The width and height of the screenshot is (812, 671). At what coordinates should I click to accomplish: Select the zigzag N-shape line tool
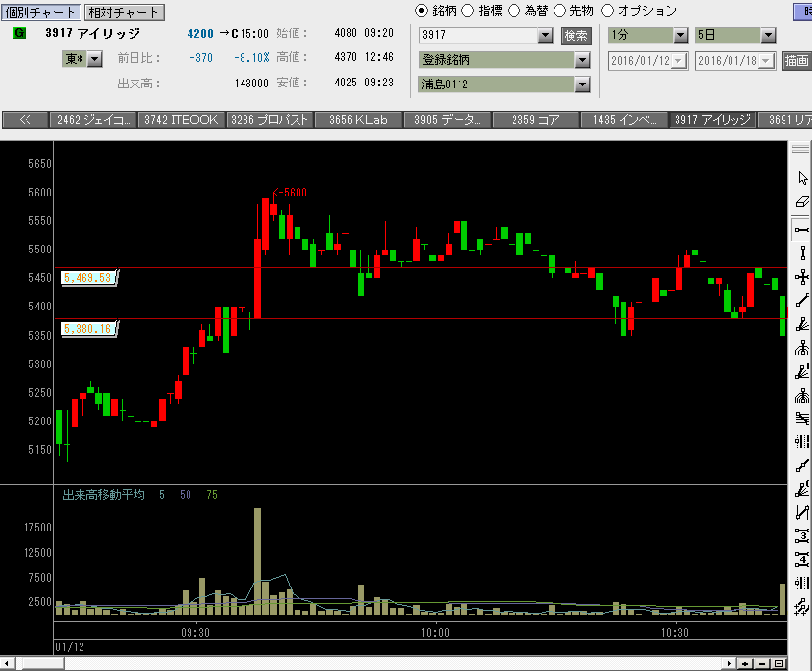[802, 513]
